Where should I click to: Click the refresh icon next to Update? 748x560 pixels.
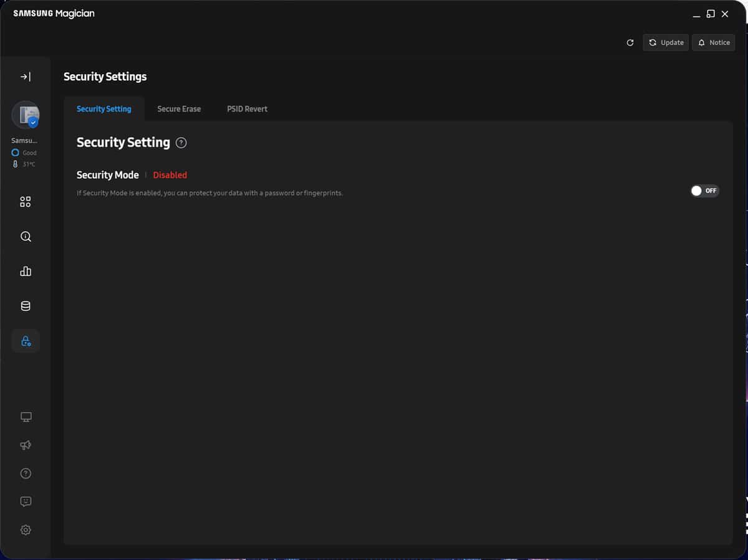point(630,42)
